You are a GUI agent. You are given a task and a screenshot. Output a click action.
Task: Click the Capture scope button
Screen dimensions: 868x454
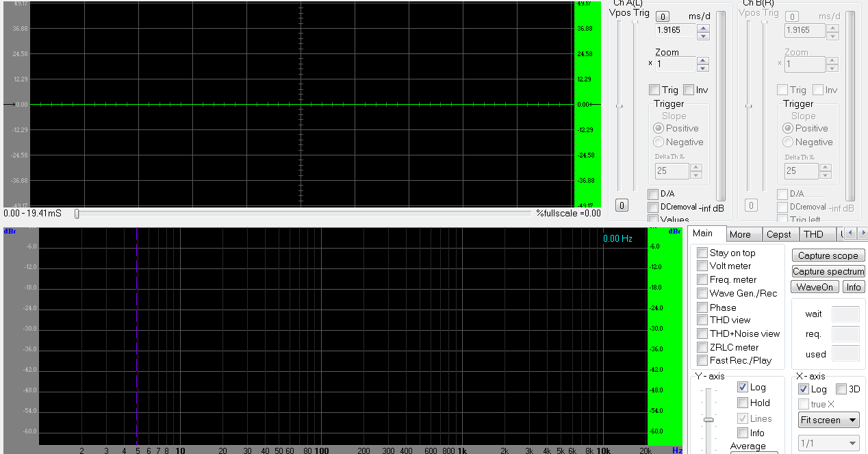[x=828, y=255]
